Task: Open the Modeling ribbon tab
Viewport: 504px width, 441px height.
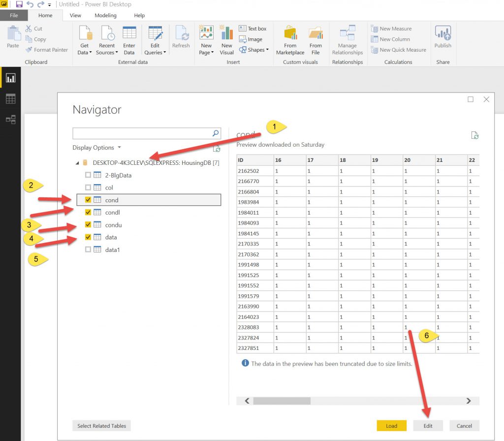Action: (x=105, y=15)
